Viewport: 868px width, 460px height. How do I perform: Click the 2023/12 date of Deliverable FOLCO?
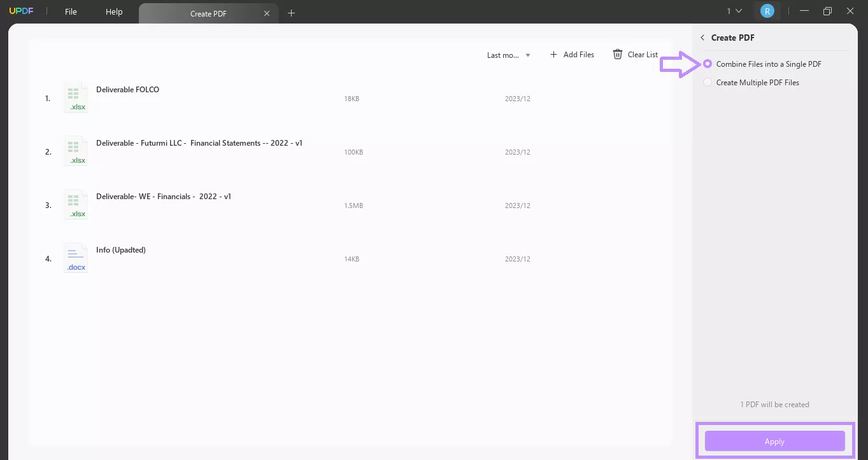518,99
